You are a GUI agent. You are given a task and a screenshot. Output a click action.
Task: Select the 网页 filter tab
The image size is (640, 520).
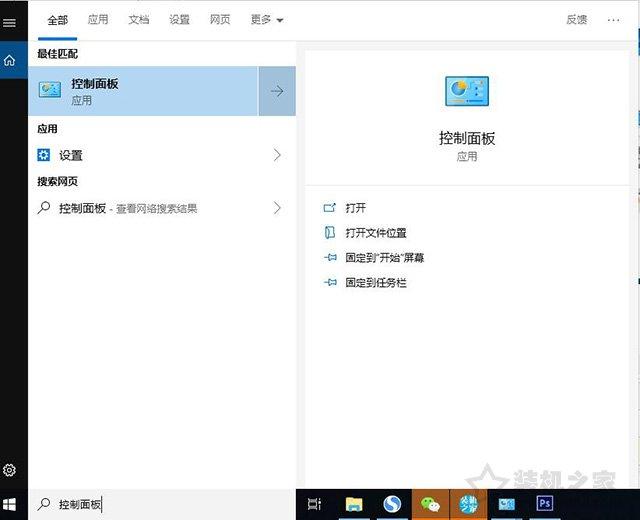220,19
